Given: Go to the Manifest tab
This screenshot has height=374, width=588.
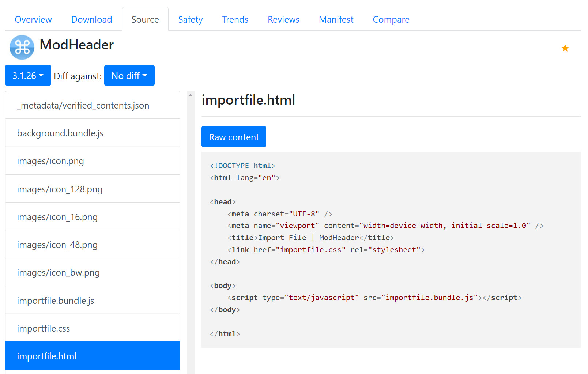Looking at the screenshot, I should click(x=336, y=19).
